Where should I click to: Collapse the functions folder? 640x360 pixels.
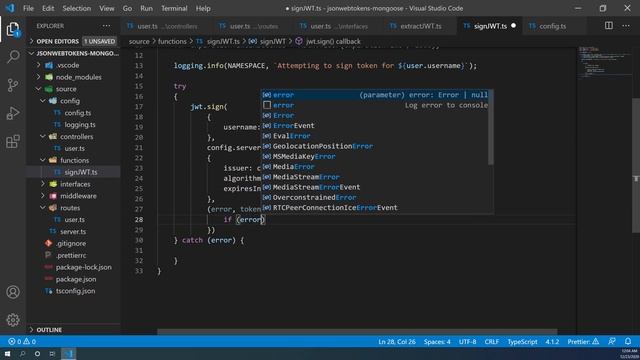[x=74, y=160]
